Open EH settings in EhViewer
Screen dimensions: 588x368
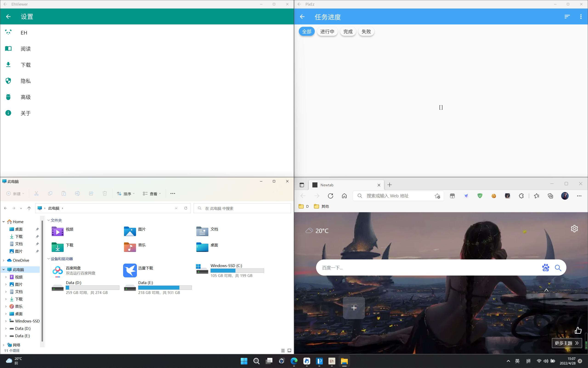click(x=147, y=33)
